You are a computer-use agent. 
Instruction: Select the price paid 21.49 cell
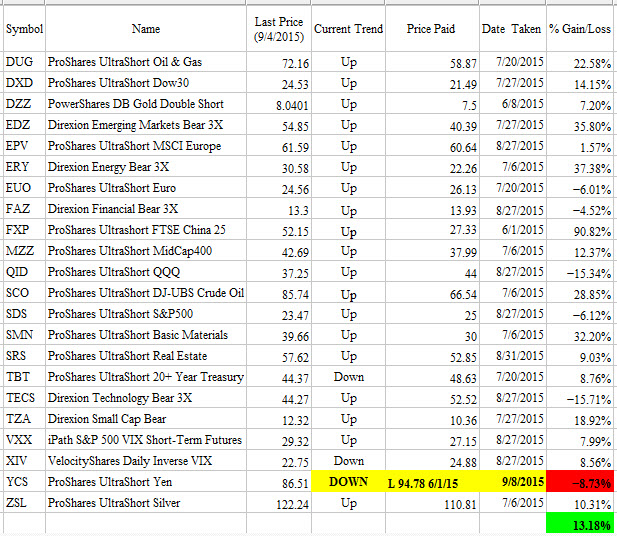pyautogui.click(x=432, y=83)
